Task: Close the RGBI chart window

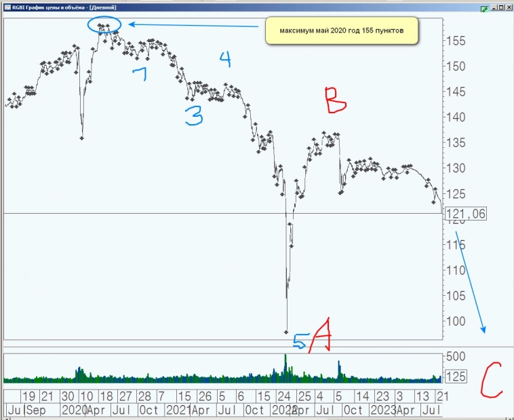Action: pos(508,8)
